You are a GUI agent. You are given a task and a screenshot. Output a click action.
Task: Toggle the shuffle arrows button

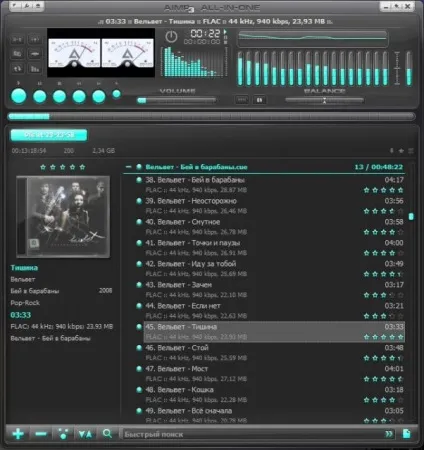pos(17,69)
